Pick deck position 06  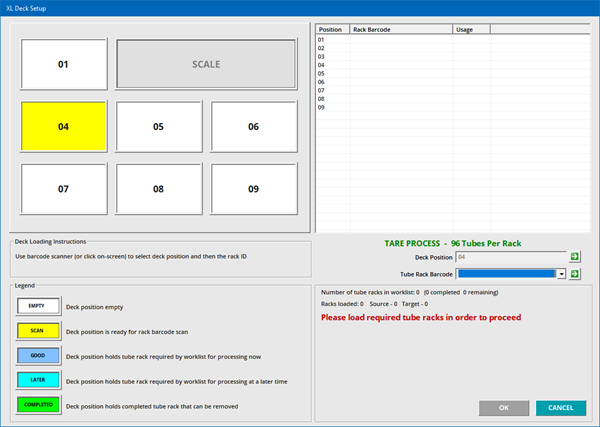point(253,127)
